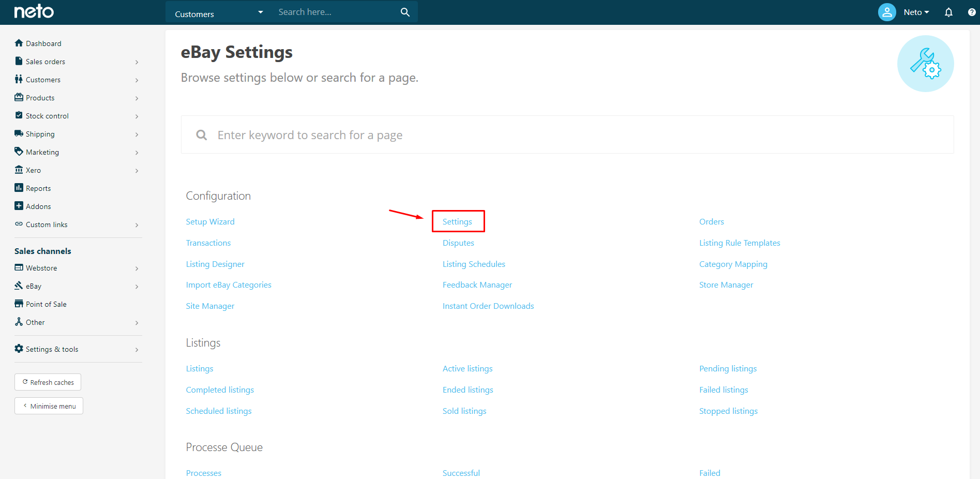
Task: Open the Scheduled listings link
Action: click(219, 411)
